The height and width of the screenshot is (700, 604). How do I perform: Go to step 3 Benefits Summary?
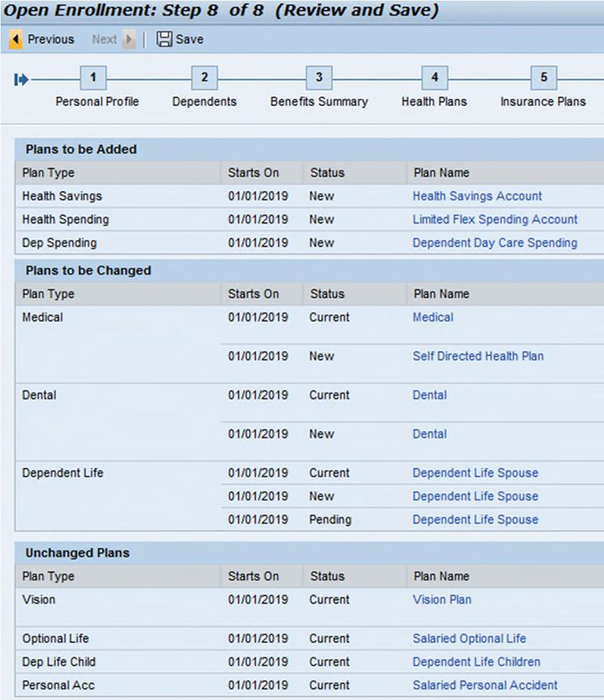coord(319,77)
